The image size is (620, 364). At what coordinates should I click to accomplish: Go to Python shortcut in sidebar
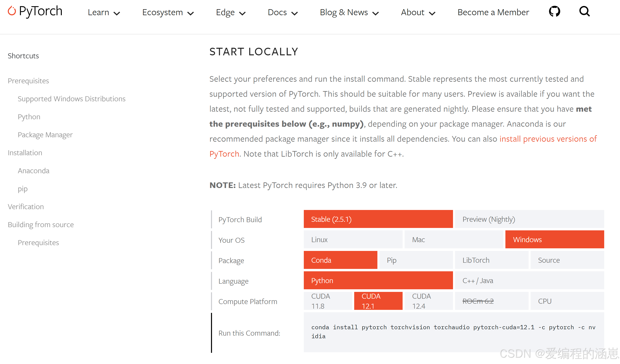(29, 117)
